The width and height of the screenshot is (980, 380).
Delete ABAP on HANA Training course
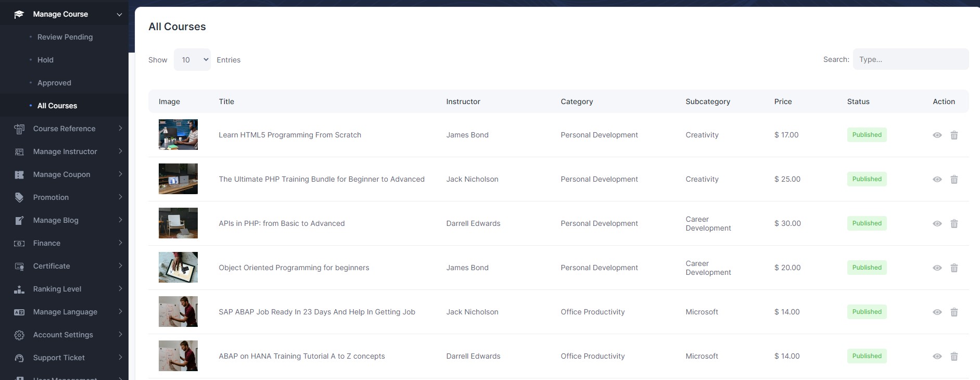pos(954,357)
